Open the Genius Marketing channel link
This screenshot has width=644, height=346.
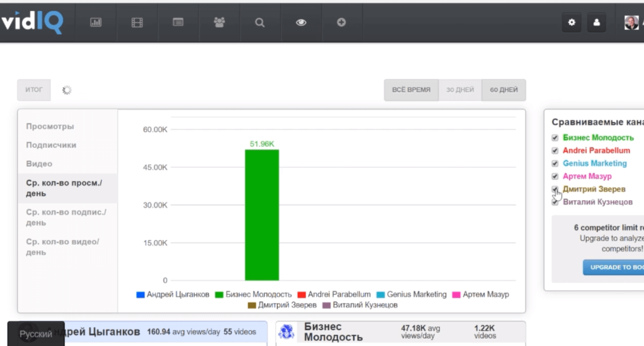pos(595,163)
